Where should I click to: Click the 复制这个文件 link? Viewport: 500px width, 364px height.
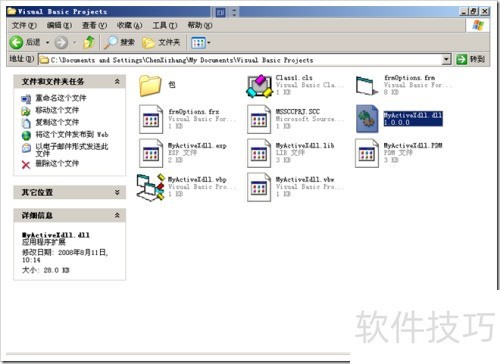click(57, 122)
